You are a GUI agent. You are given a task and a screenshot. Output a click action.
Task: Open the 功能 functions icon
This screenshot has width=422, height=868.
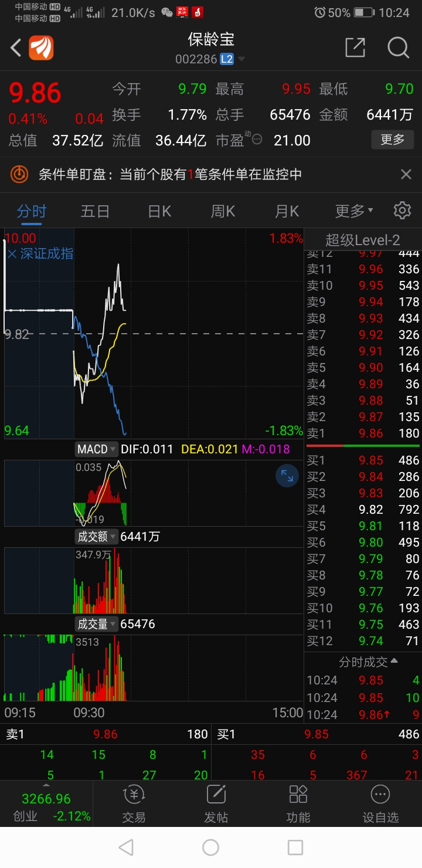[298, 795]
